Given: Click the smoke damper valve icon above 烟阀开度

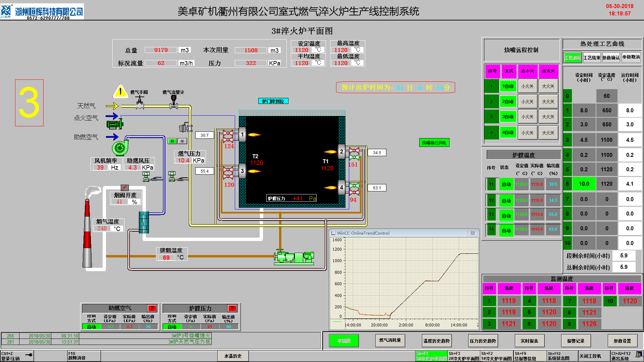Looking at the screenshot, I should (124, 188).
